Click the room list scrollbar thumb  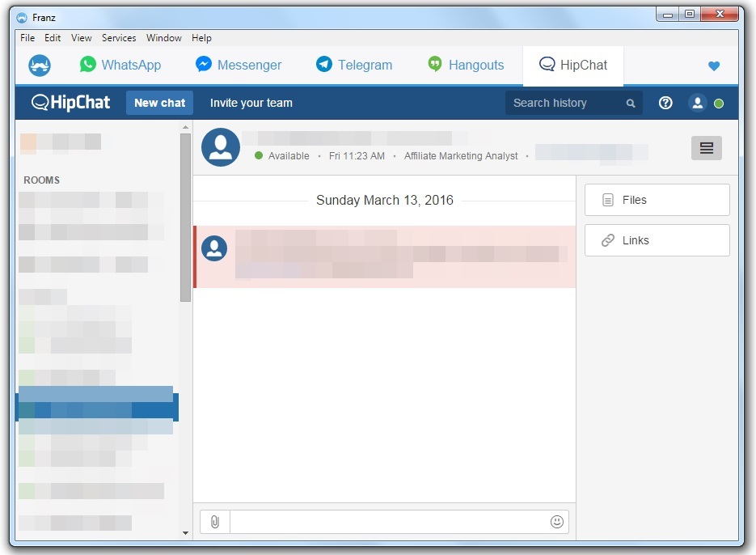186,218
